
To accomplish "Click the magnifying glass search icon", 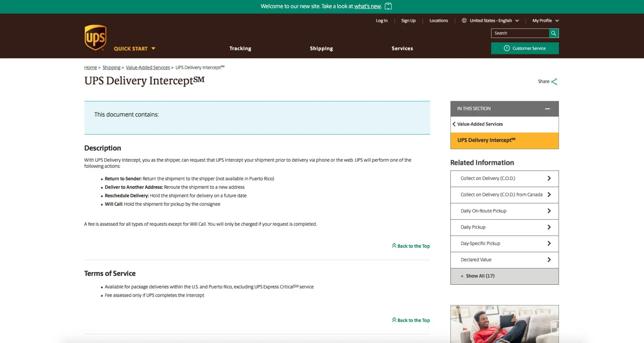I will coord(553,33).
